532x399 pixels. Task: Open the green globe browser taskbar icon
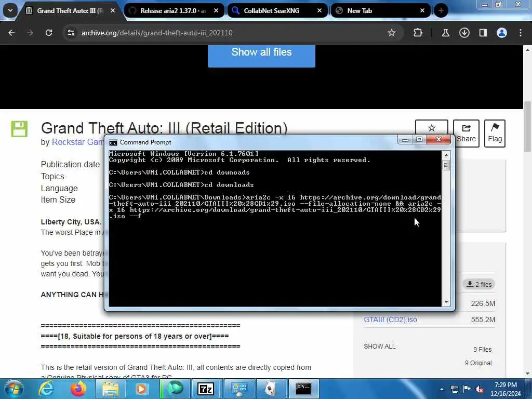pos(175,389)
